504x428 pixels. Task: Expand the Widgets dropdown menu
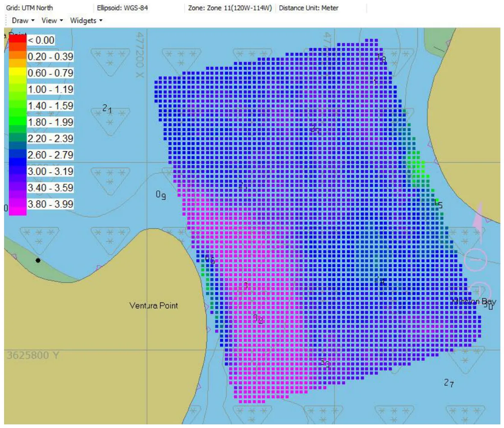[86, 21]
